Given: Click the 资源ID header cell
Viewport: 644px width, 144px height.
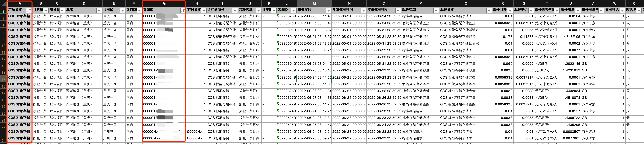Looking at the screenshot, I should coord(164,10).
